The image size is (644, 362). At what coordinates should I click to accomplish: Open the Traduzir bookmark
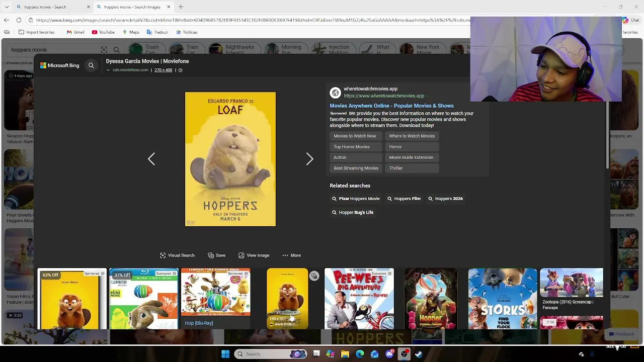157,32
